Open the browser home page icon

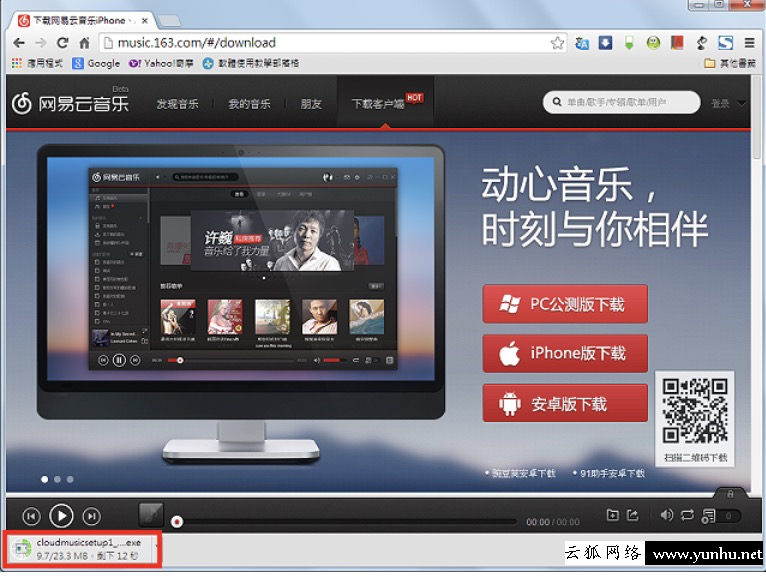click(x=84, y=43)
